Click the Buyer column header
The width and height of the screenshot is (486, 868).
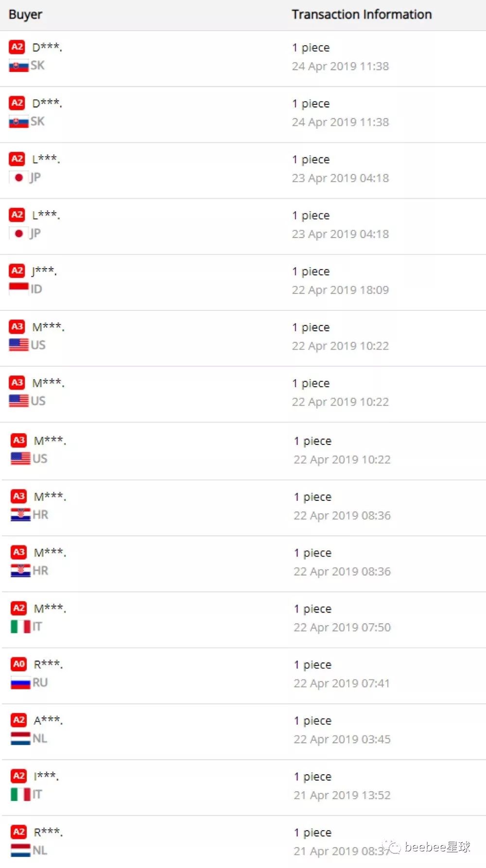click(x=25, y=15)
